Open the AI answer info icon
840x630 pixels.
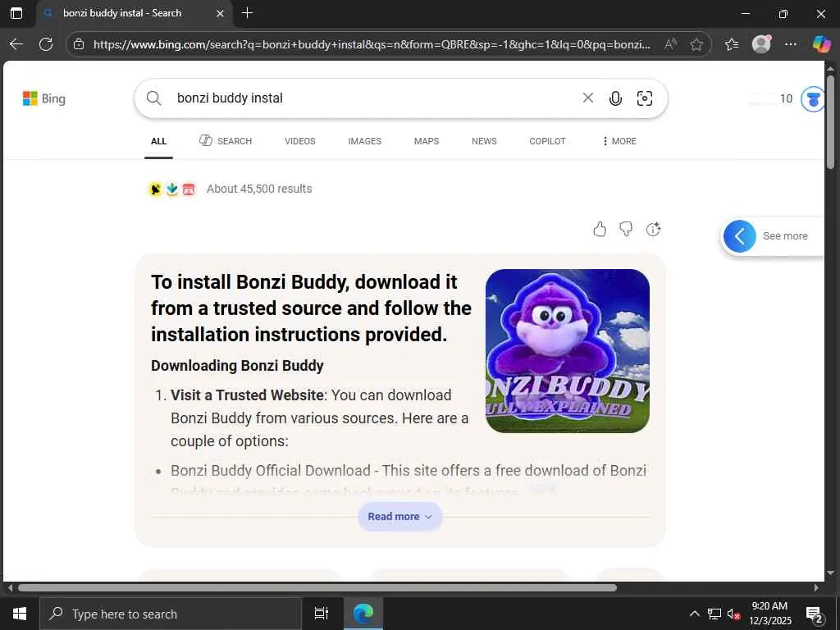coord(653,230)
